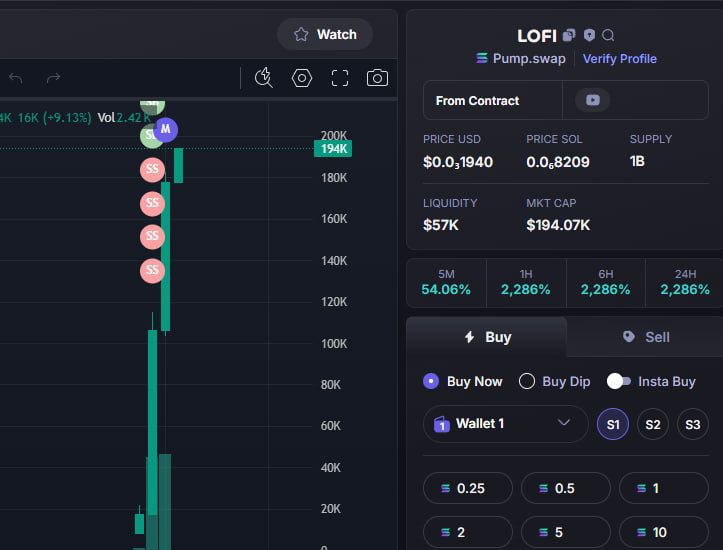Screen dimensions: 723x550
Task: Click the SS marker near 140K level
Action: (152, 270)
